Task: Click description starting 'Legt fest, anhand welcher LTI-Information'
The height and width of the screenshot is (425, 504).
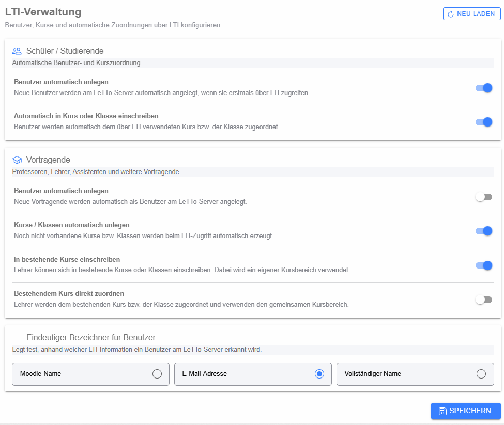Action: coord(137,349)
